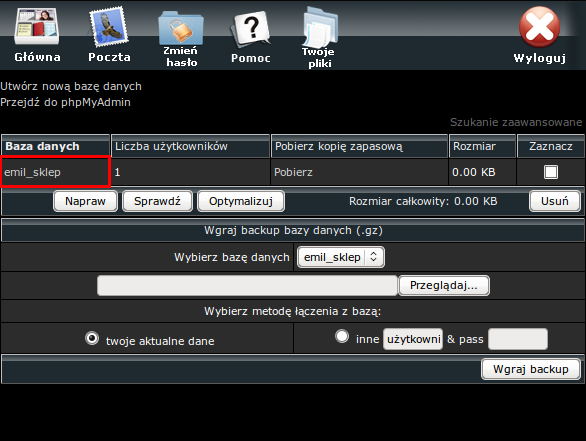
Task: Open the Poczta mail stamp icon
Action: point(109,27)
